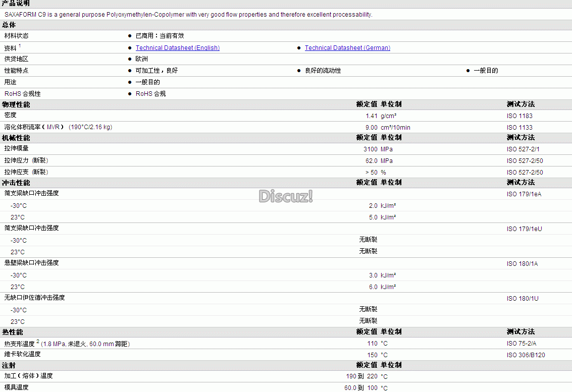
Task: Click the ISO 527-2/1 test method
Action: pos(523,149)
